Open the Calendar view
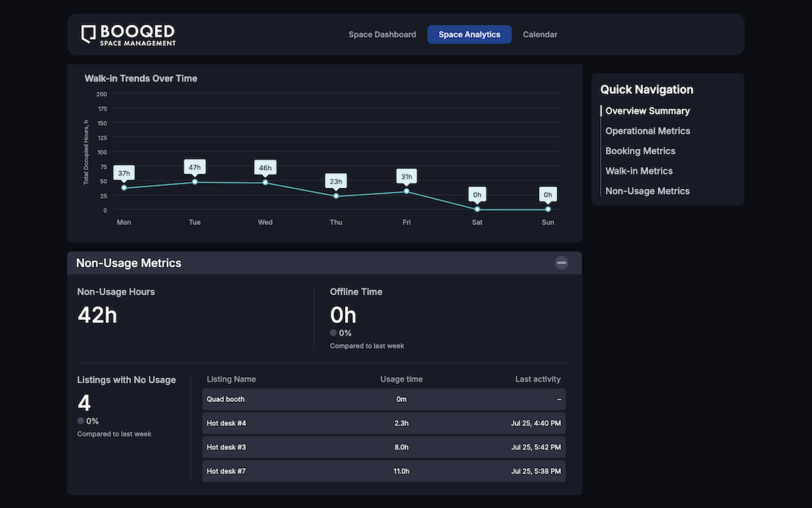Screen dimensions: 812x508 pos(540,34)
